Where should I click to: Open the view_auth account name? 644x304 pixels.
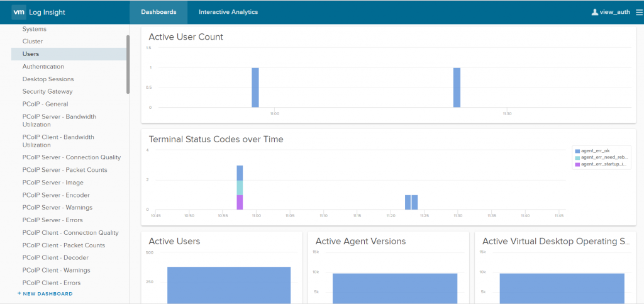615,12
